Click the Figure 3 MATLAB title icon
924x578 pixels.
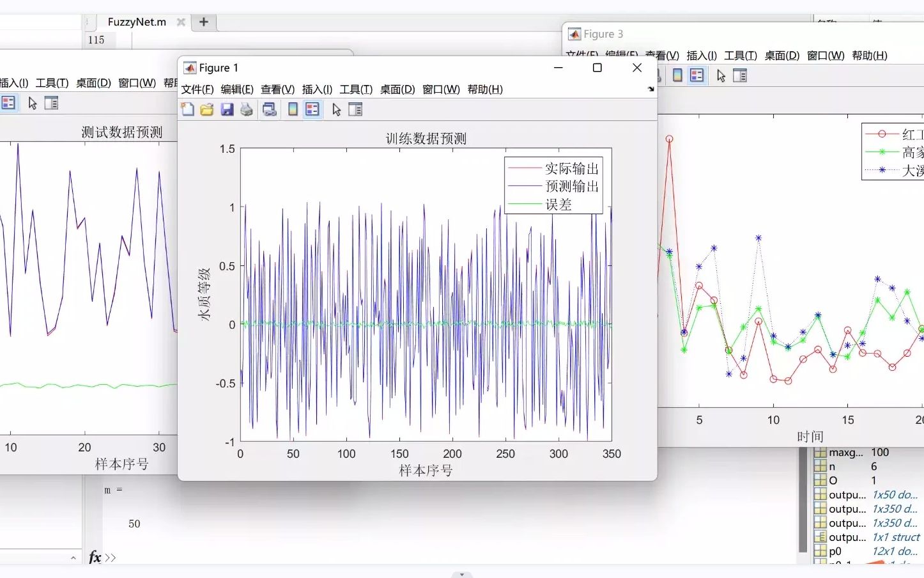pyautogui.click(x=574, y=34)
